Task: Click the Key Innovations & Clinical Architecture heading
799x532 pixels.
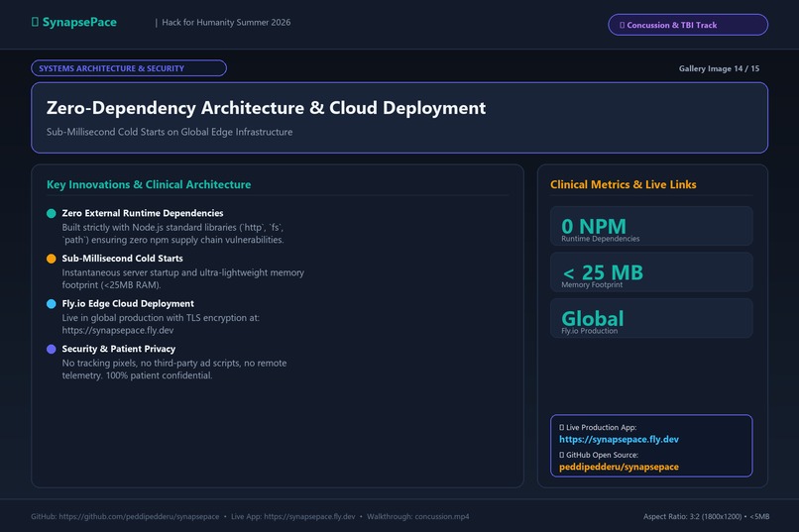Action: point(149,185)
